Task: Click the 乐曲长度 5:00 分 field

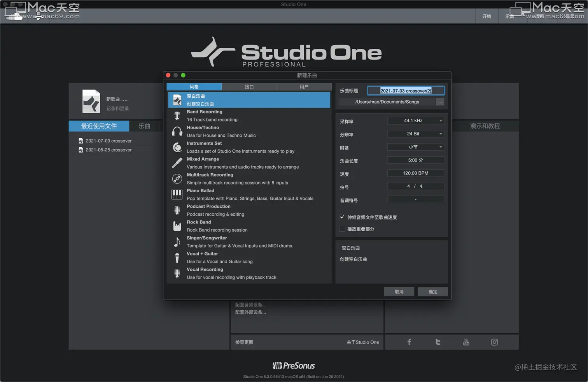Action: tap(415, 160)
